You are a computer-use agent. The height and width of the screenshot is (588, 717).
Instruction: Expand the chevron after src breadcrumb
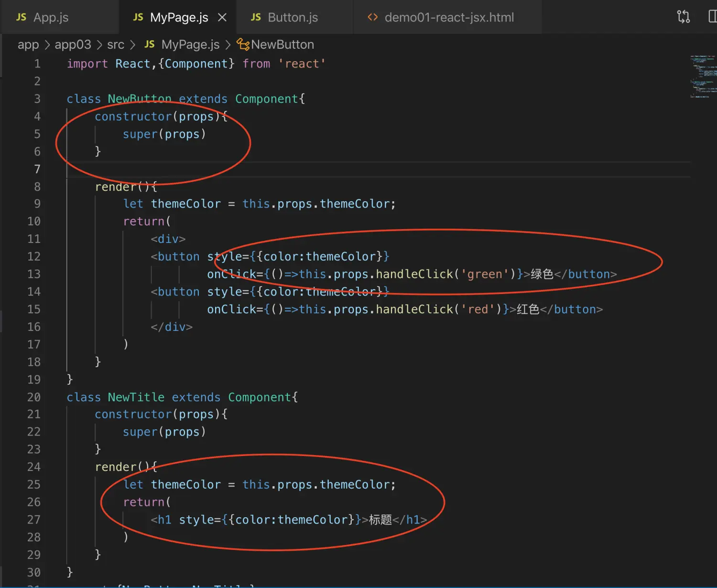click(133, 44)
